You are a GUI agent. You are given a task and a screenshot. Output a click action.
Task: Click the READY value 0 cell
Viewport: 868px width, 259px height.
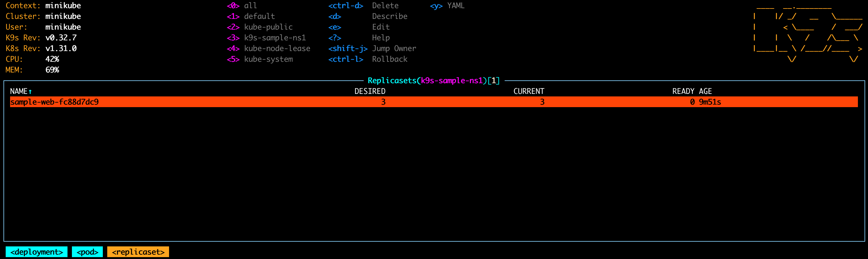tap(692, 102)
